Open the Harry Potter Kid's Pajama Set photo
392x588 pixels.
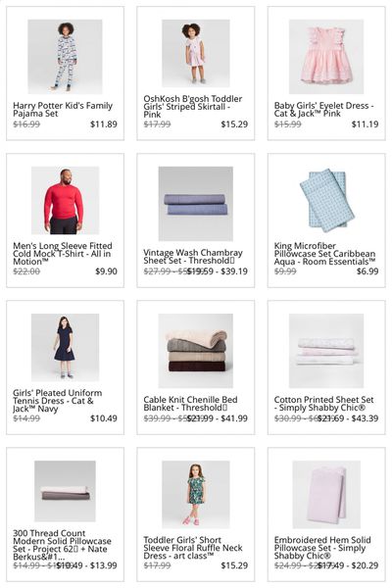tap(65, 57)
